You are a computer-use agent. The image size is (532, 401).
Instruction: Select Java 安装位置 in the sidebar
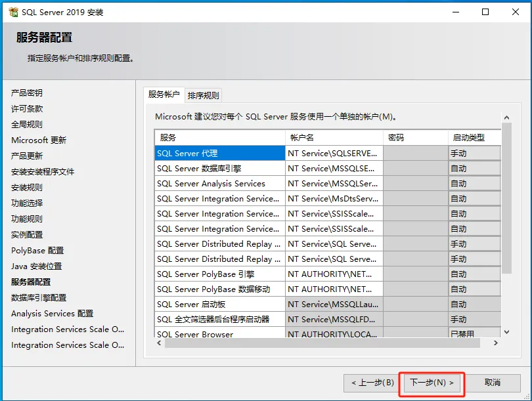(x=36, y=266)
